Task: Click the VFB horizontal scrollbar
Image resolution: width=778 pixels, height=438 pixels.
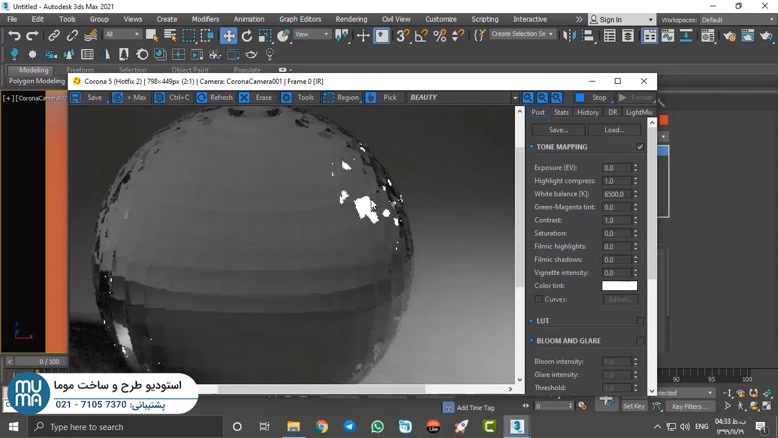Action: click(x=321, y=389)
